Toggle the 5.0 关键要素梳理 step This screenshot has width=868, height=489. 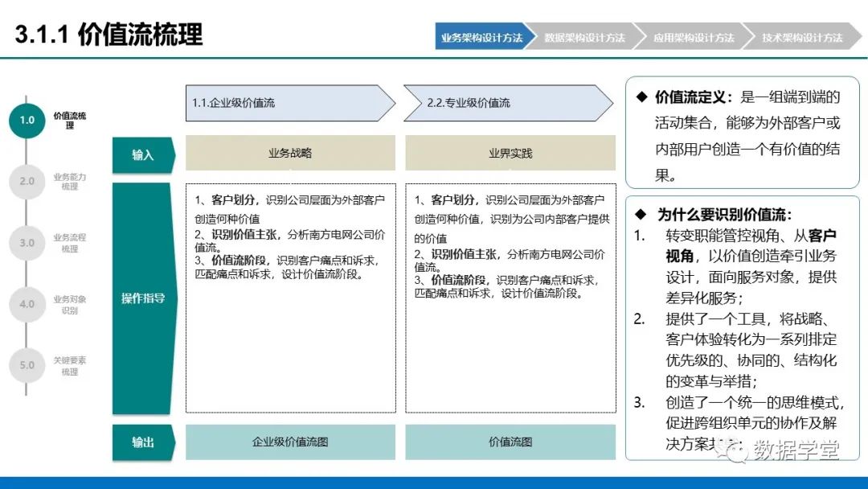click(x=27, y=365)
